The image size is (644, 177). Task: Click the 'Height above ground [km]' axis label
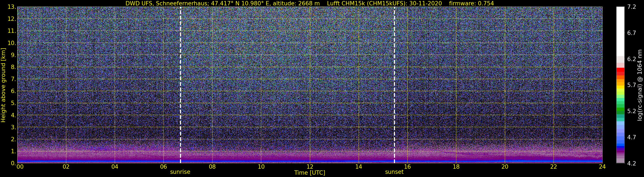click(x=3, y=85)
